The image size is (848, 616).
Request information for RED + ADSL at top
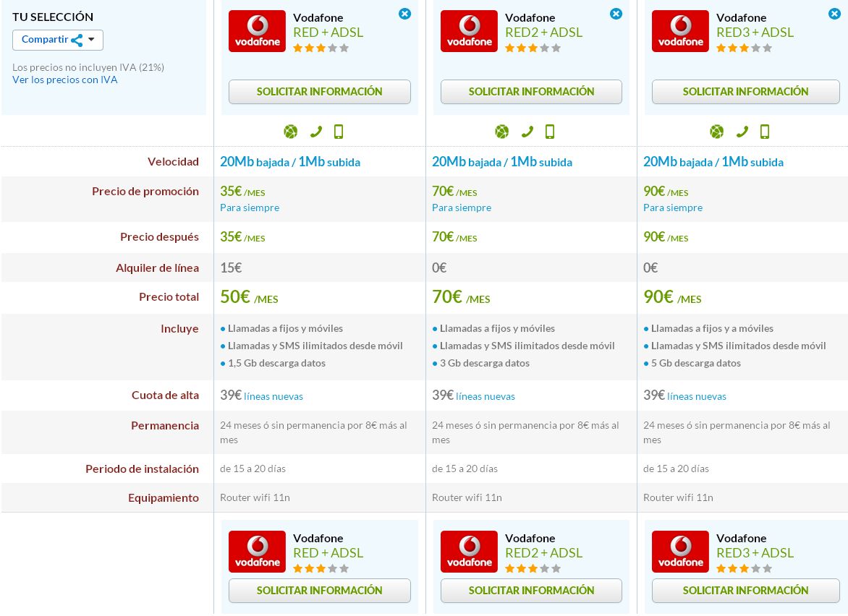coord(320,92)
